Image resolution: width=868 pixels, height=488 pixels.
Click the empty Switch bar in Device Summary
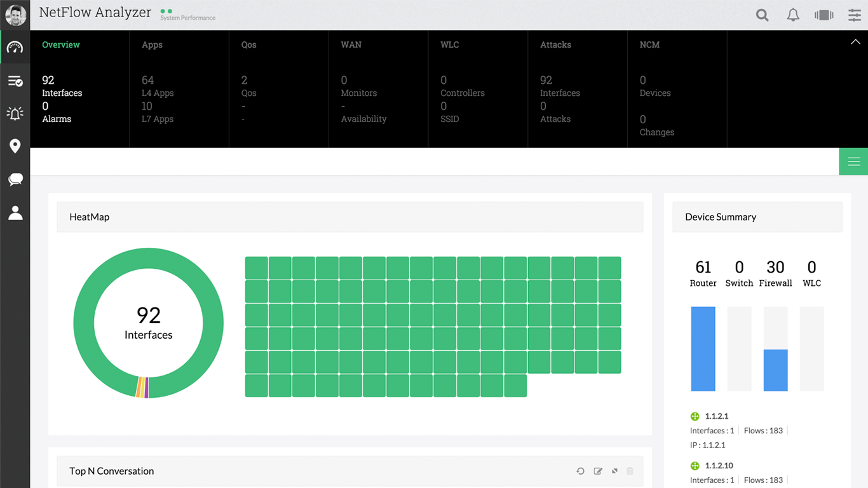pyautogui.click(x=739, y=349)
